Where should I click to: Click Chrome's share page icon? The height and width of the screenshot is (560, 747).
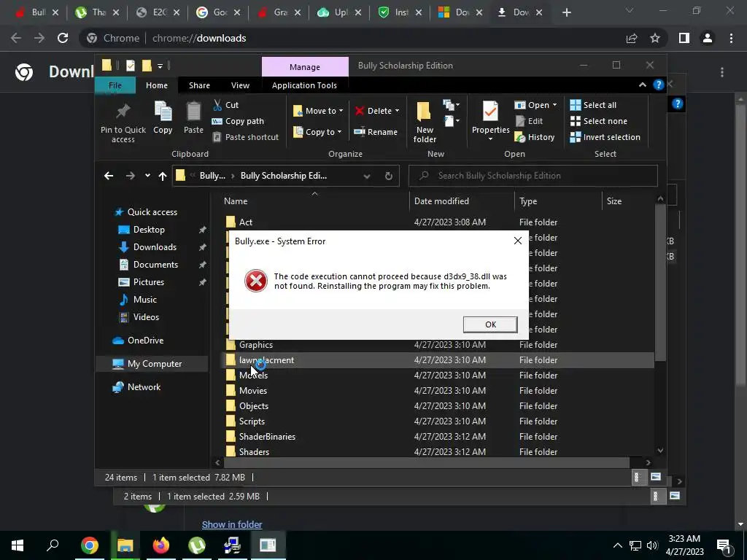click(x=632, y=38)
